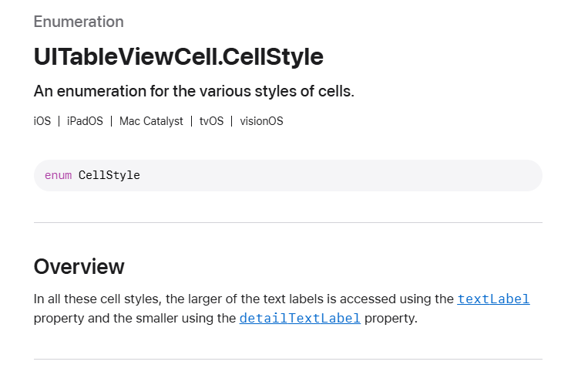This screenshot has height=375, width=588.
Task: Click the CellStyle name in code block
Action: (x=109, y=175)
